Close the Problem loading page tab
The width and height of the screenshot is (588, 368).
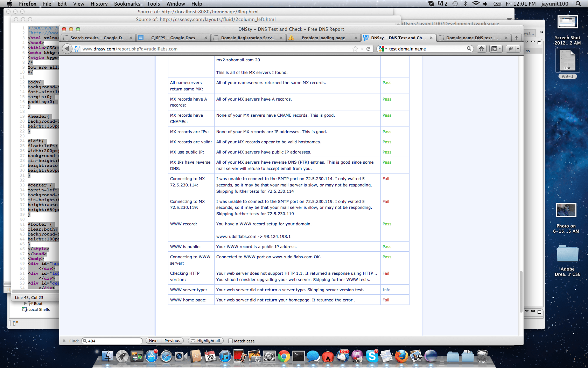pos(356,38)
